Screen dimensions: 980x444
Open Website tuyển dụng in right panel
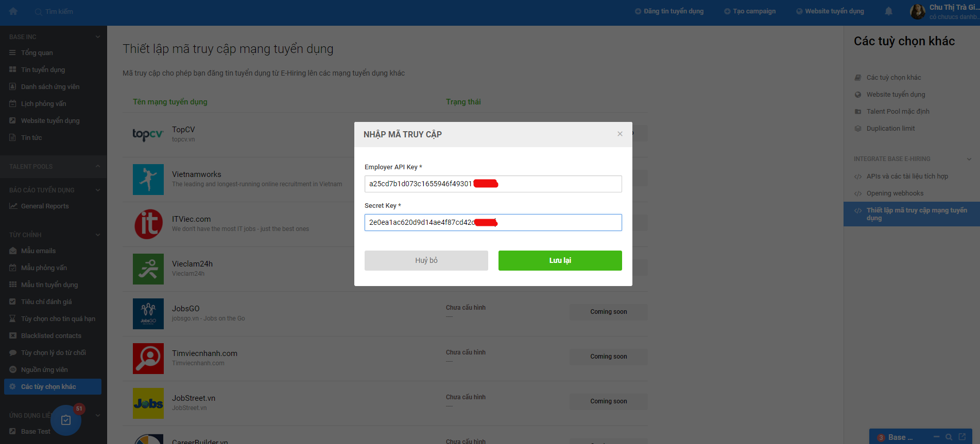[x=896, y=94]
